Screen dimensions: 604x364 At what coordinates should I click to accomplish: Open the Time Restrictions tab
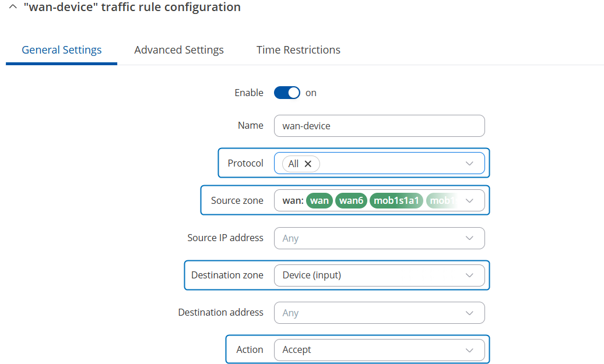tap(299, 50)
